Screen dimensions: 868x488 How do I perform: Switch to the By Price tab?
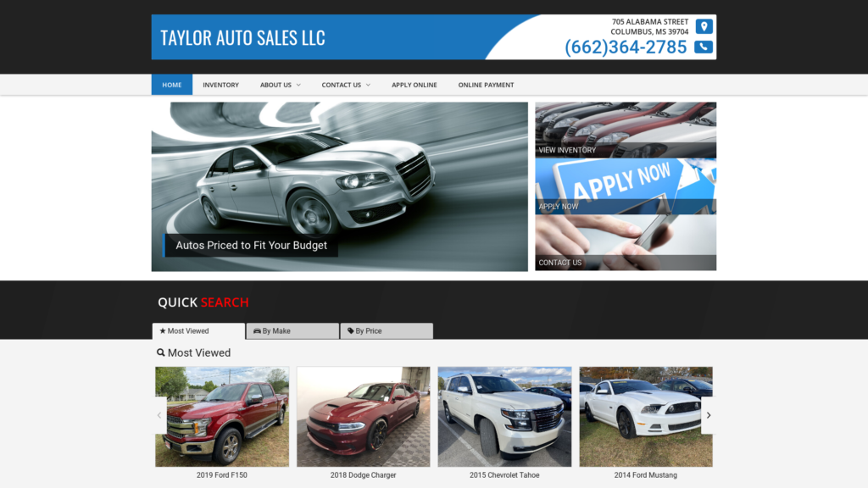[x=387, y=331]
